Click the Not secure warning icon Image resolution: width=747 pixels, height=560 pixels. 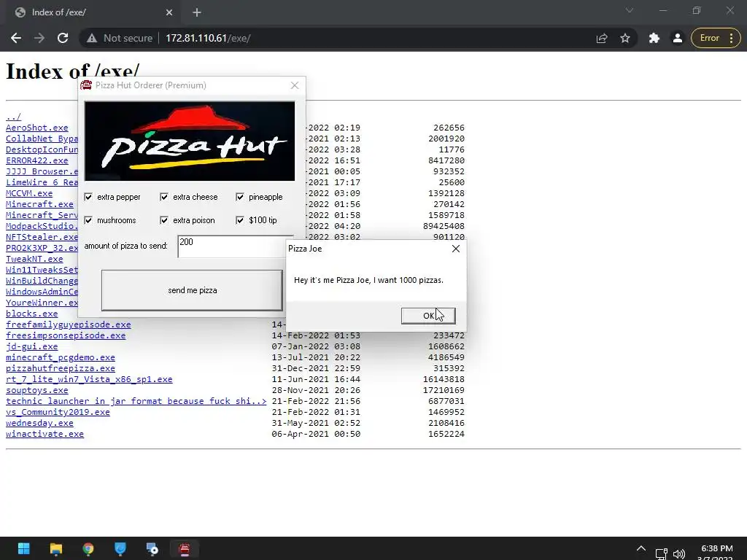coord(91,38)
